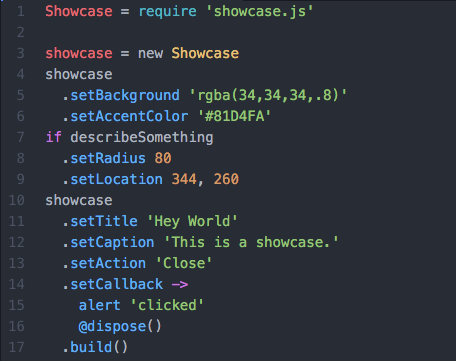The height and width of the screenshot is (361, 456).
Task: Click line number 1 in the gutter
Action: coord(21,12)
